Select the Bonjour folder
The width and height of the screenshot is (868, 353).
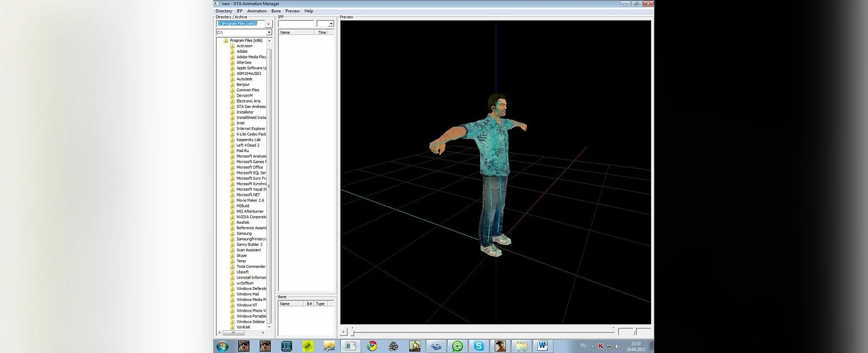tap(243, 85)
